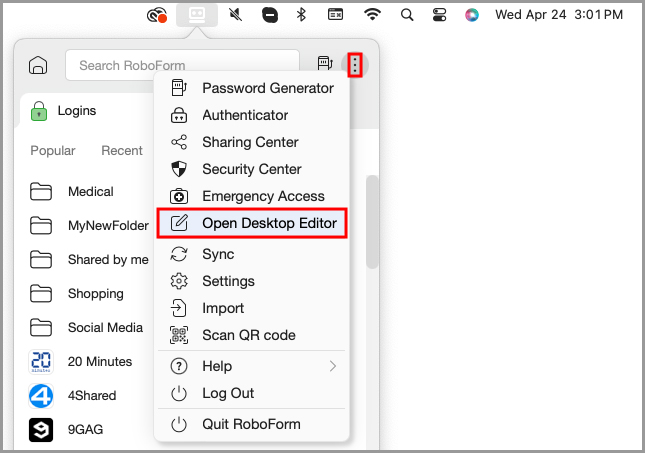Click the muted sound menu bar icon
The image size is (645, 453).
(235, 15)
